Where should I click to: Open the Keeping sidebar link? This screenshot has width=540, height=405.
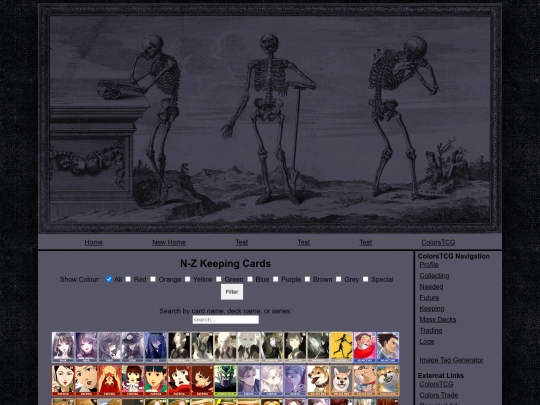click(x=432, y=309)
